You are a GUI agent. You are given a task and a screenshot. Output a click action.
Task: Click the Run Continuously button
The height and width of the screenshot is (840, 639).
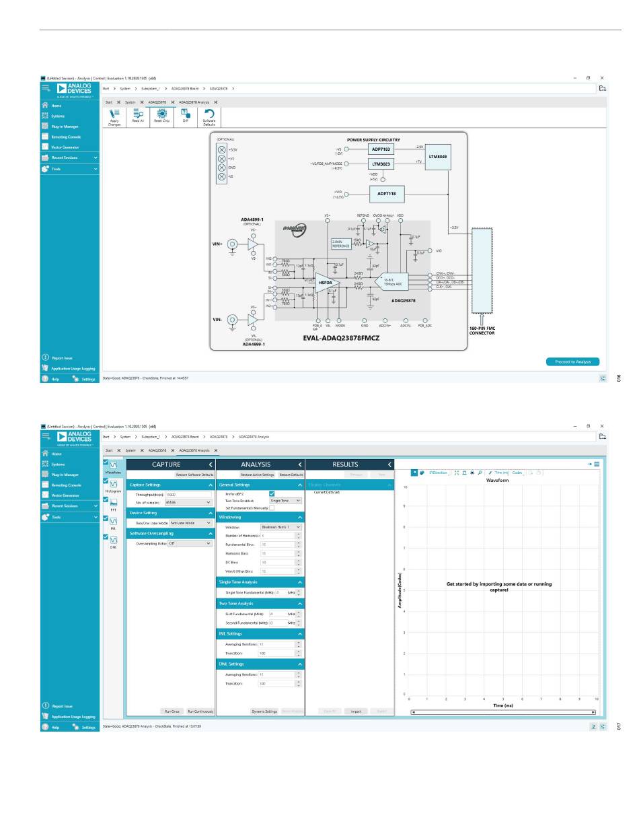pyautogui.click(x=200, y=711)
